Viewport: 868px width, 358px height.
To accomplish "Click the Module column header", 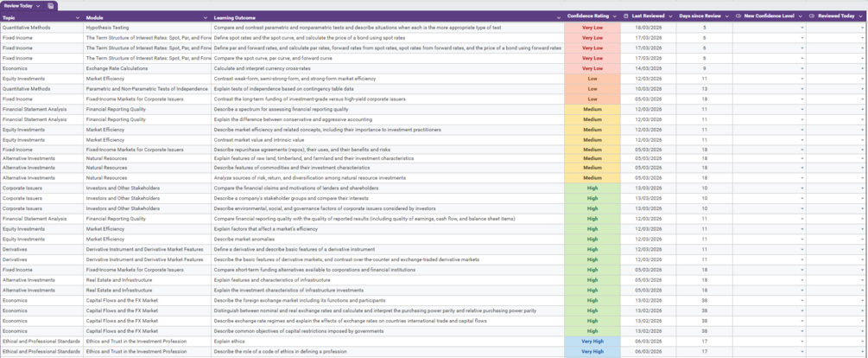I will pos(147,18).
